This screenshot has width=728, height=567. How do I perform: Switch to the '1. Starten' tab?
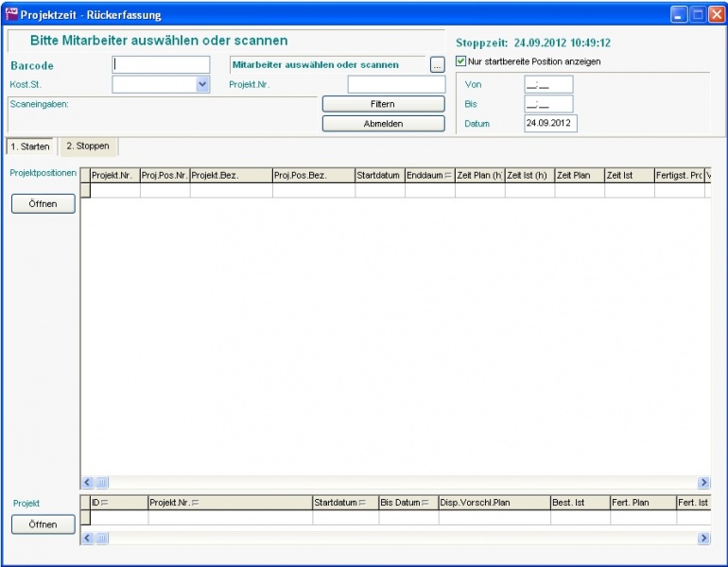(x=30, y=147)
